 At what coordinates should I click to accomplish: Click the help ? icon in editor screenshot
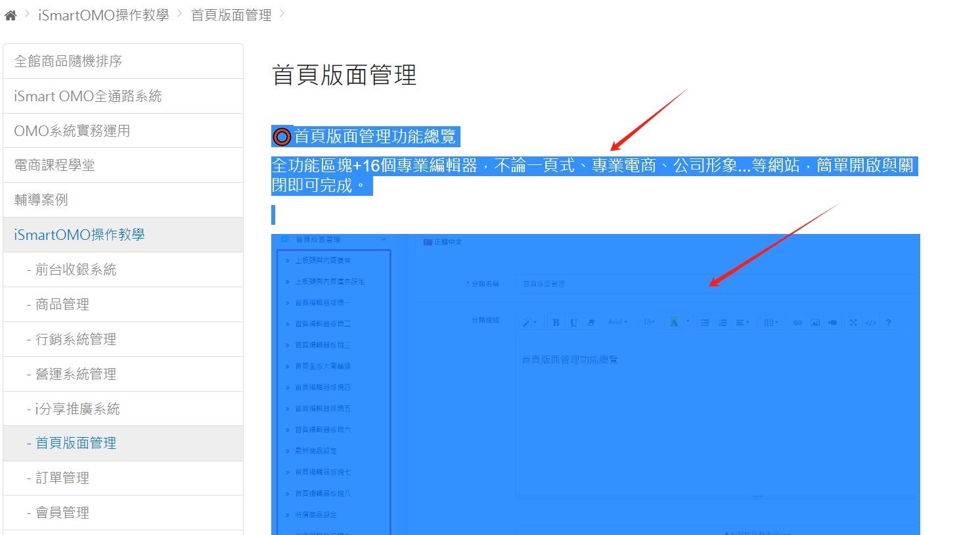[888, 323]
